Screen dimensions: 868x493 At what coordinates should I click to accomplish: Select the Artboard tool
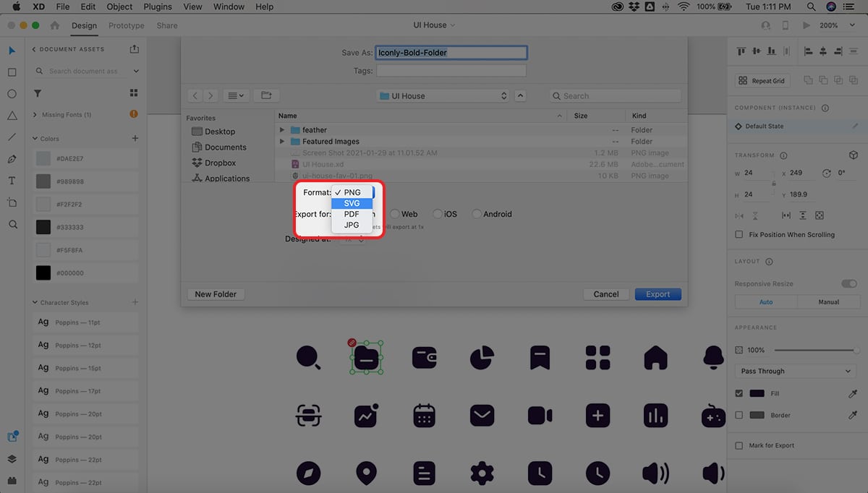point(12,202)
